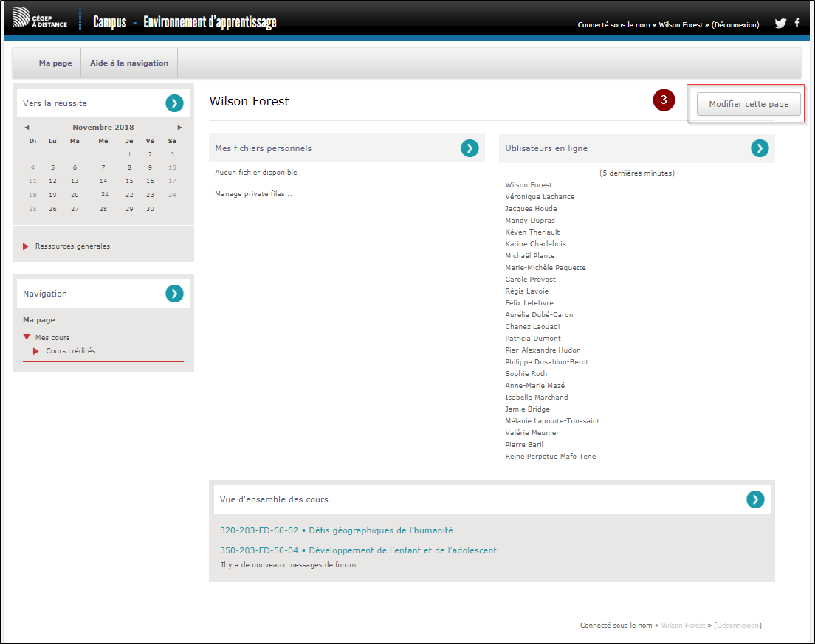Go to next month in calendar

179,128
